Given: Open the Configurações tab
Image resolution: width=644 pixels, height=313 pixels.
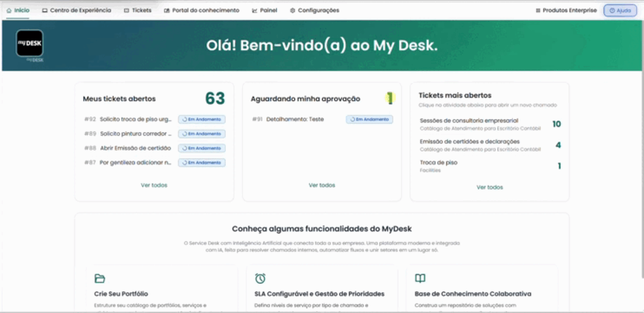Looking at the screenshot, I should coord(314,10).
